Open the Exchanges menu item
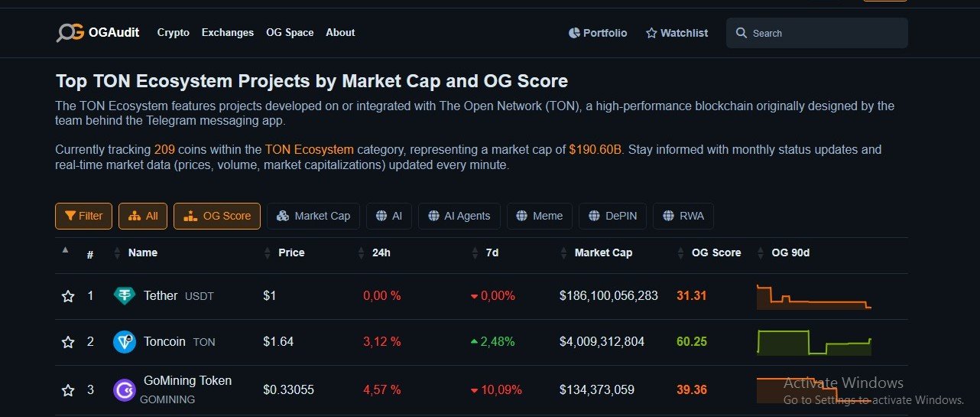980x417 pixels. (x=227, y=33)
